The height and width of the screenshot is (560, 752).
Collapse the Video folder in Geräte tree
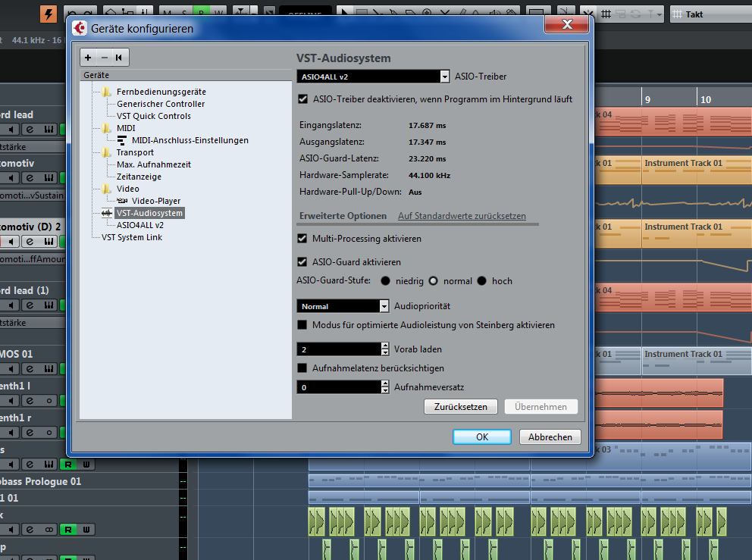pos(106,189)
